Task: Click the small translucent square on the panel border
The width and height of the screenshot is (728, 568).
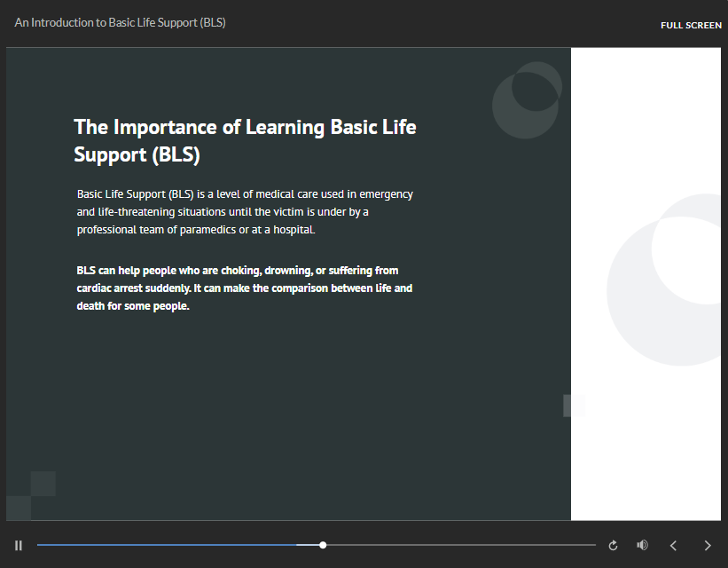Action: click(x=575, y=406)
